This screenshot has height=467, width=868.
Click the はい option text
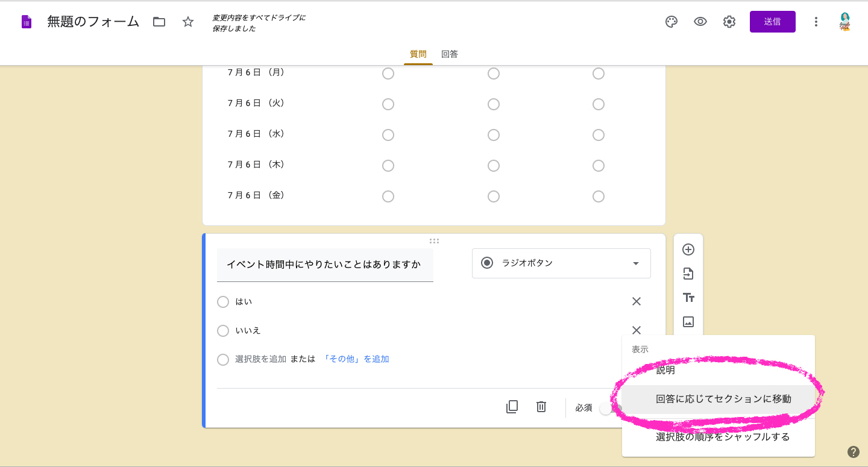(244, 302)
